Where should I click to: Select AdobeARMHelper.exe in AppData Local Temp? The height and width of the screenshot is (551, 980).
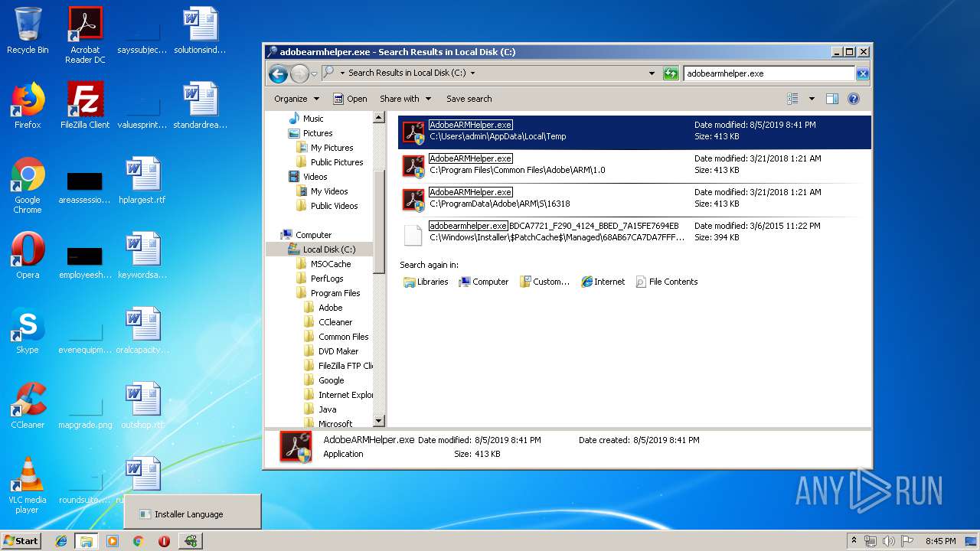pos(635,132)
